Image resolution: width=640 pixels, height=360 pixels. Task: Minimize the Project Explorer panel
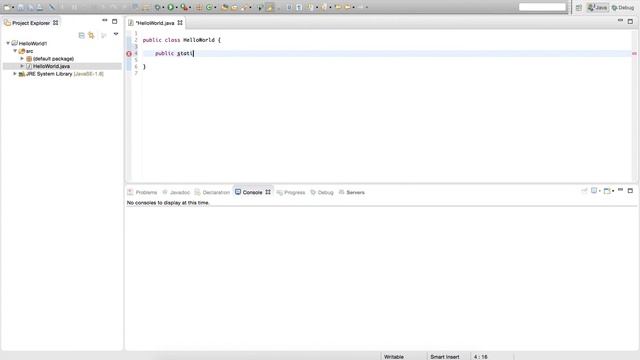(104, 20)
